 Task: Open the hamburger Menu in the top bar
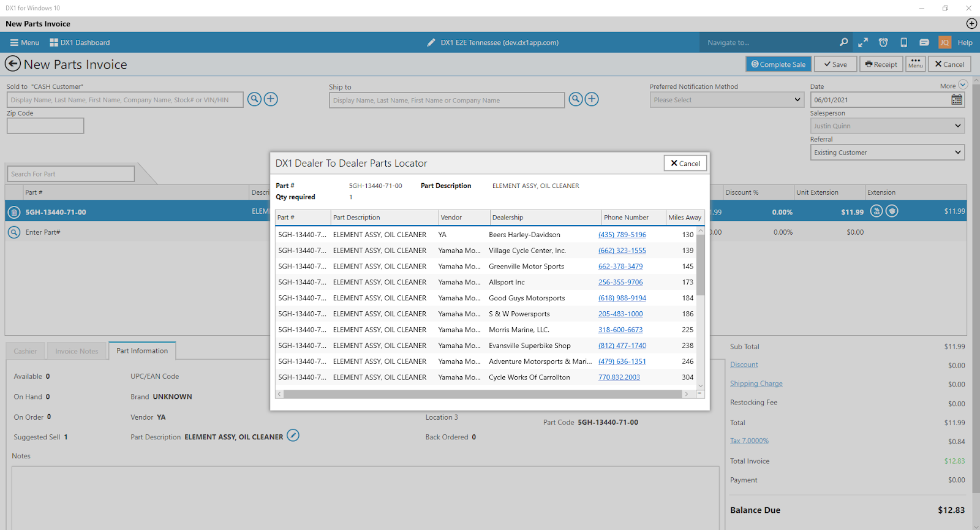[24, 42]
